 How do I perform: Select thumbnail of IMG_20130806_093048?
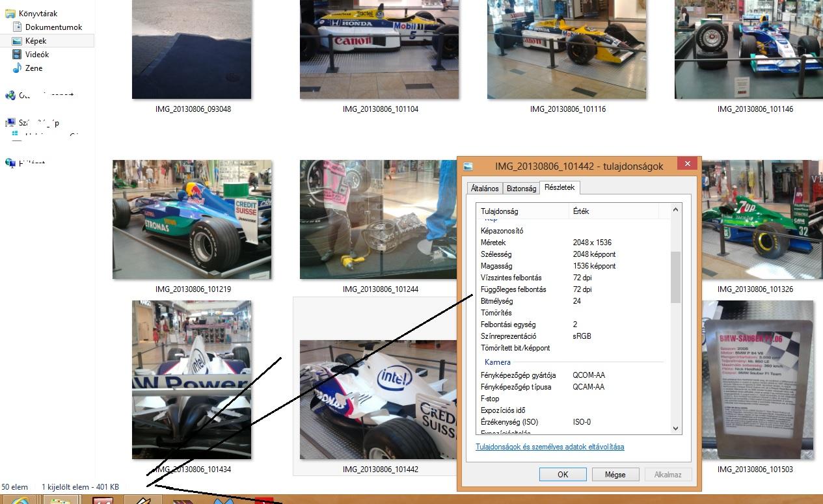[191, 49]
